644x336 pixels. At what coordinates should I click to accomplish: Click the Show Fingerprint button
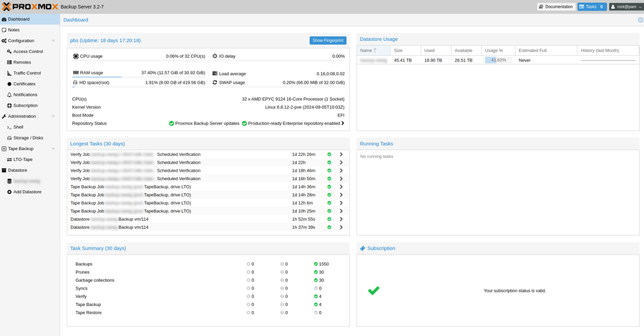pyautogui.click(x=328, y=41)
